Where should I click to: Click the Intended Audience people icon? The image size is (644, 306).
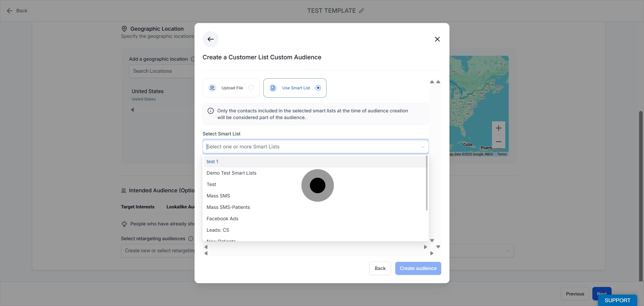[x=123, y=190]
